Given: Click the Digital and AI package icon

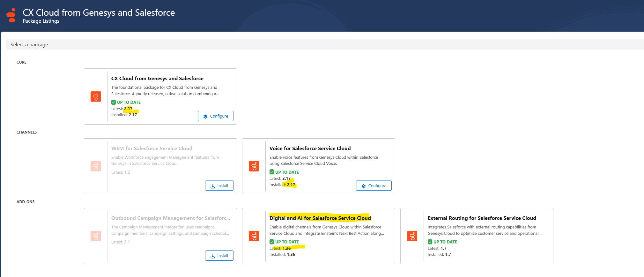Looking at the screenshot, I should [x=254, y=236].
